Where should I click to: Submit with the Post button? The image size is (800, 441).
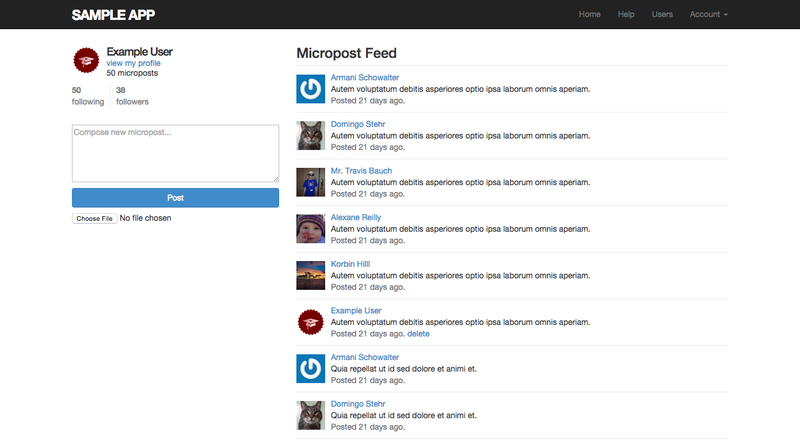(175, 198)
